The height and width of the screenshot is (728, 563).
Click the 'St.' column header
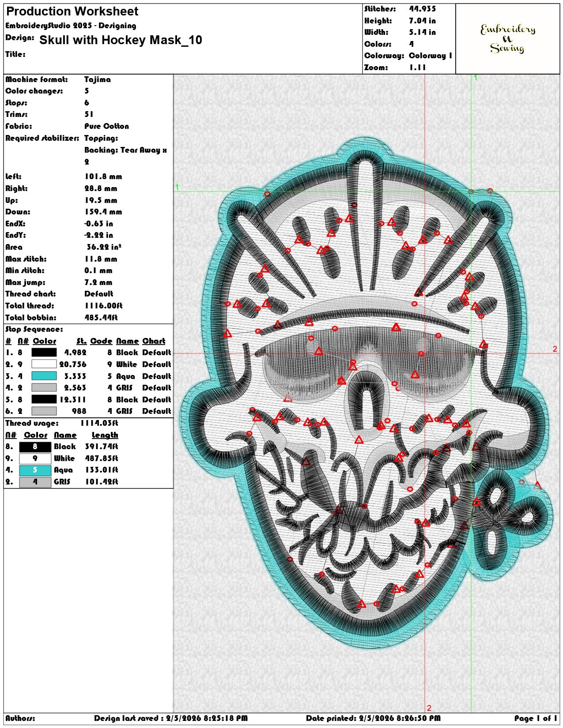(x=81, y=341)
